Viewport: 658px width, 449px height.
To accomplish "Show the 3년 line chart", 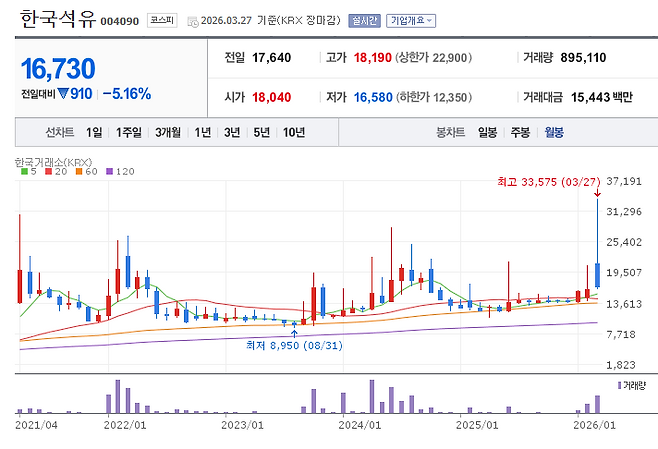I will (x=232, y=132).
